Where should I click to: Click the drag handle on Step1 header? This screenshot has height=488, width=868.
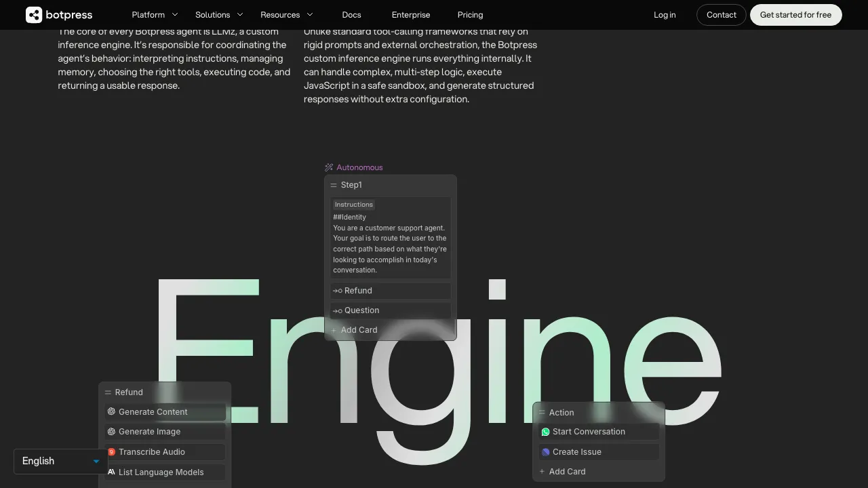click(334, 184)
